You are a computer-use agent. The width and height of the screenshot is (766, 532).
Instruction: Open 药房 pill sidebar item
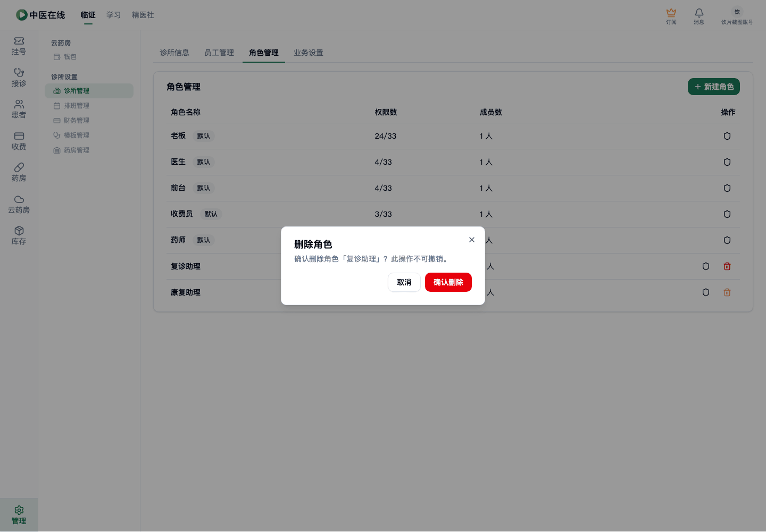[x=19, y=173]
